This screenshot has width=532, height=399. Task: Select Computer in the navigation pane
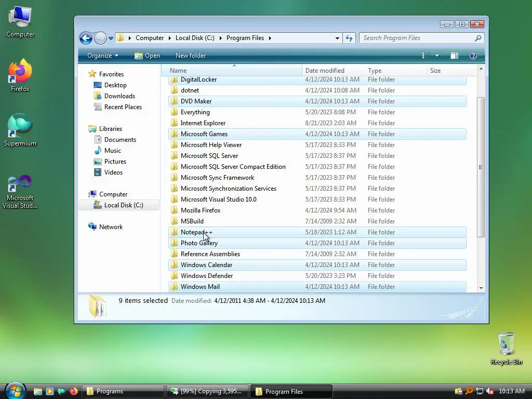tap(113, 194)
